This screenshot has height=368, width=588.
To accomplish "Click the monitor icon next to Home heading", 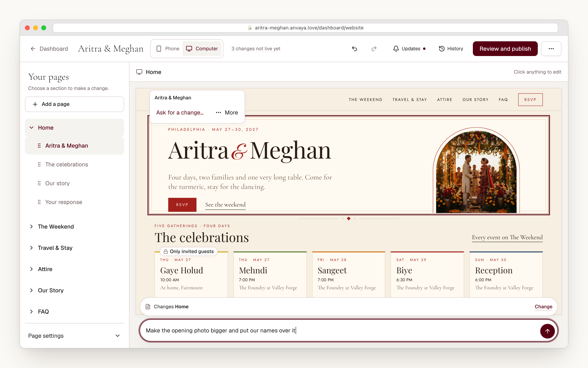I will (139, 72).
